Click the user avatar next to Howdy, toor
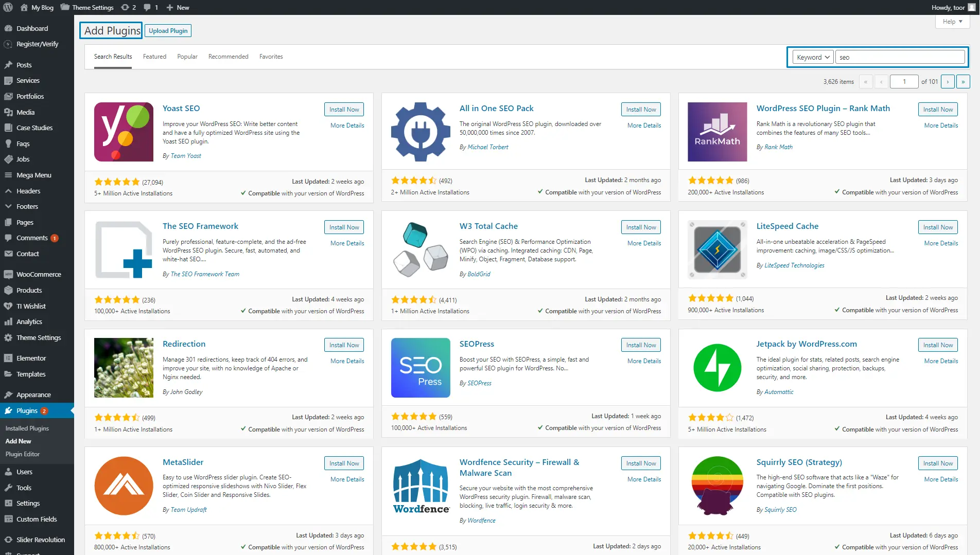Image resolution: width=980 pixels, height=555 pixels. [x=972, y=7]
